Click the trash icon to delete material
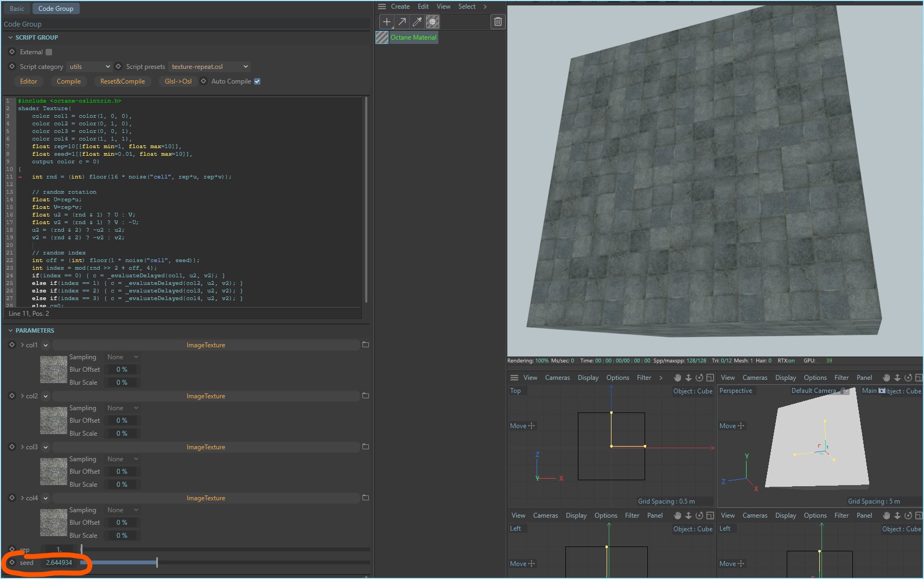 [x=498, y=22]
